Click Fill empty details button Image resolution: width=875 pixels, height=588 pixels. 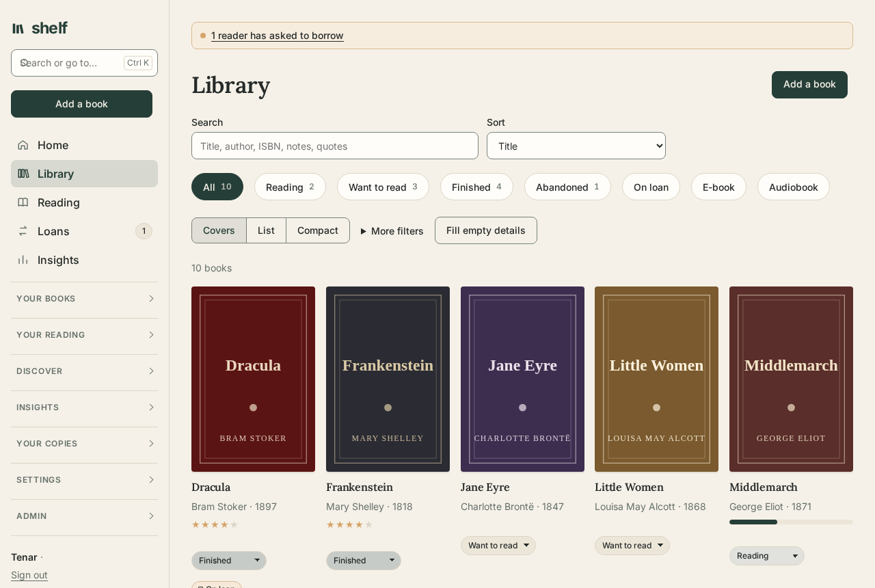coord(486,230)
